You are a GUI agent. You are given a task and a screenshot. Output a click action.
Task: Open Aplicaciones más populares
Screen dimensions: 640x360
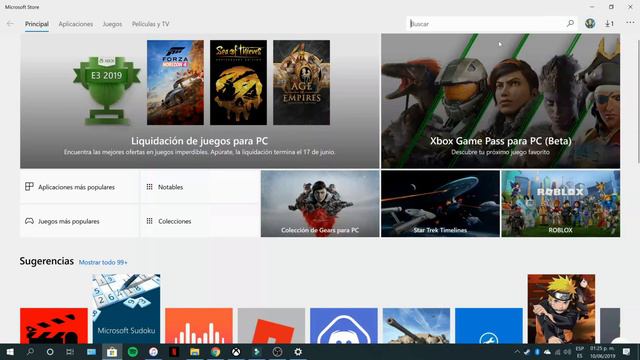coord(80,187)
